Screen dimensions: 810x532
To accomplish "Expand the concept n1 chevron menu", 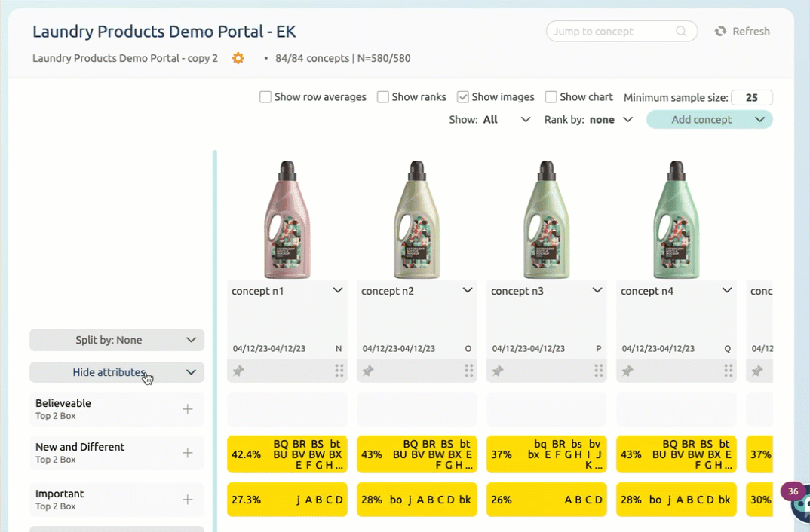I will coord(338,291).
